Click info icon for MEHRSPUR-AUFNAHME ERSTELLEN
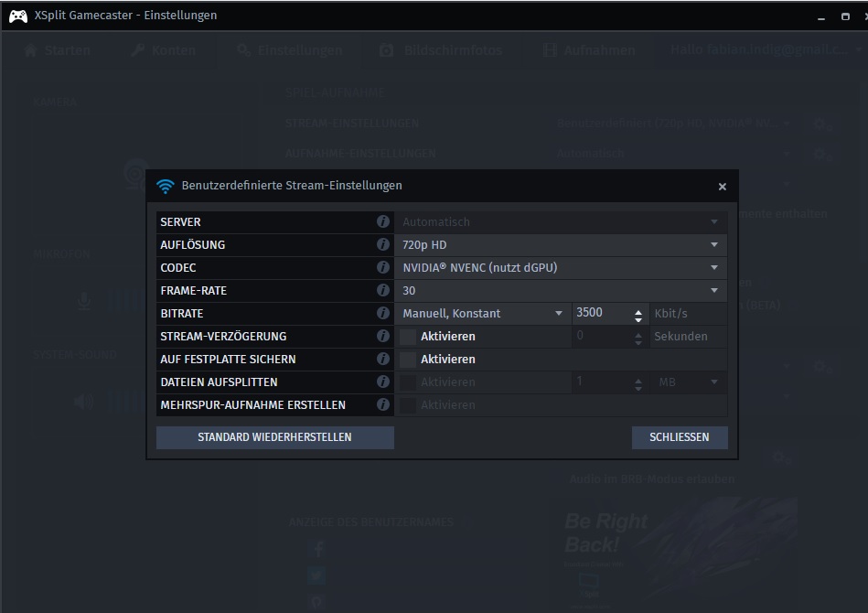Image resolution: width=868 pixels, height=613 pixels. [x=383, y=405]
